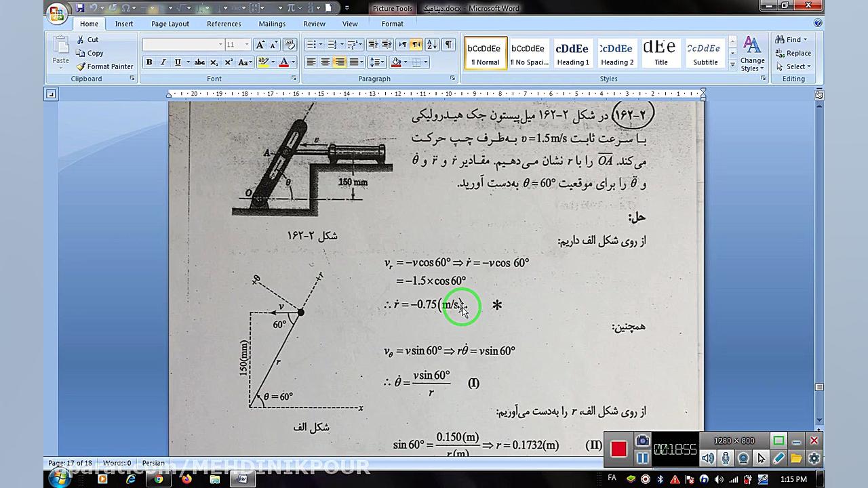Toggle the recorder microphone input
868x488 pixels.
tap(726, 458)
